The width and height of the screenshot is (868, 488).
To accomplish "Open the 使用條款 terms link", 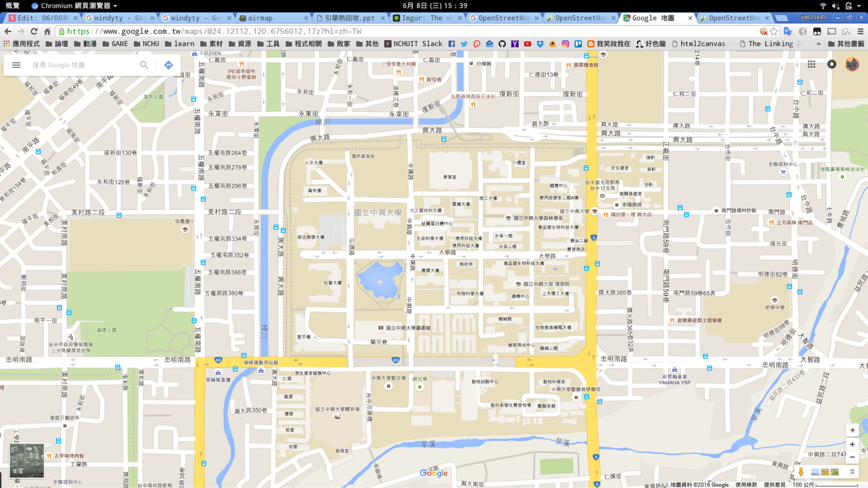I will click(746, 485).
